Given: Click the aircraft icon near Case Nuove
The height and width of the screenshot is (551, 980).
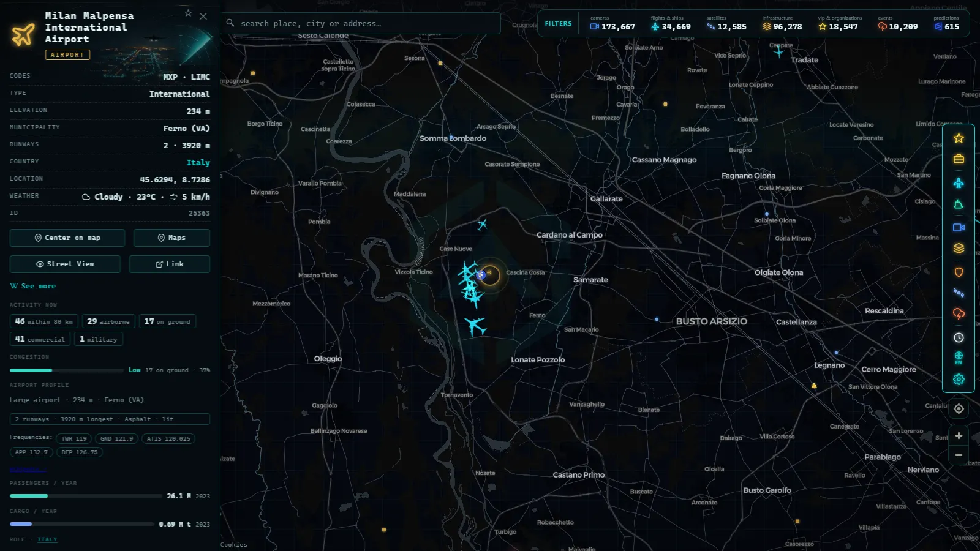Looking at the screenshot, I should (x=482, y=224).
